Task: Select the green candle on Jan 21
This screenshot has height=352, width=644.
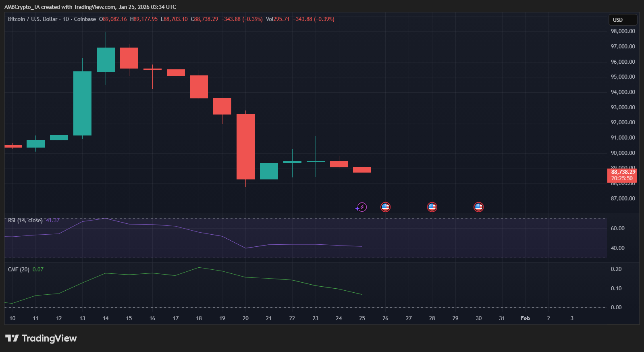Action: click(269, 171)
